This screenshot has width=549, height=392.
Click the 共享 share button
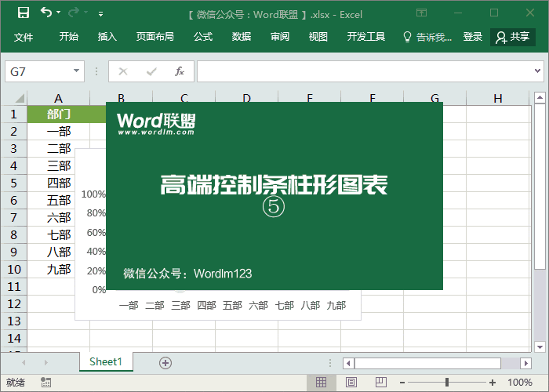pyautogui.click(x=513, y=37)
